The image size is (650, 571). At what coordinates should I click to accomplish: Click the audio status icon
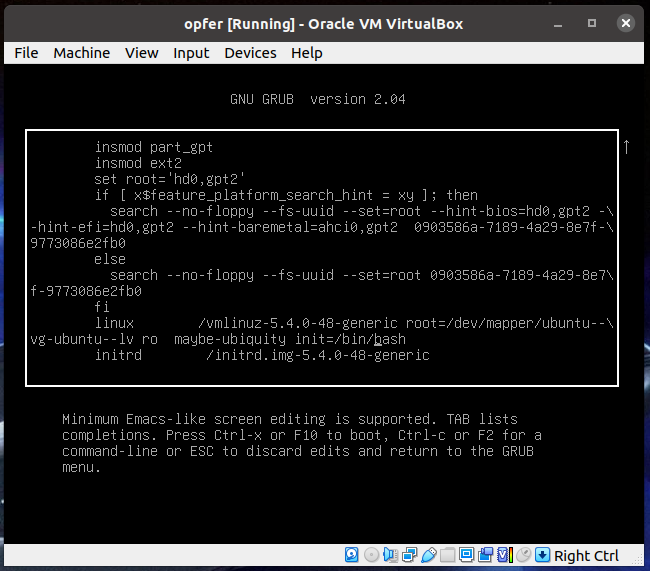[390, 555]
